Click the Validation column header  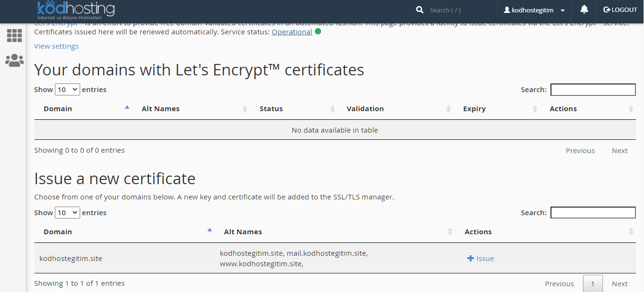(x=365, y=109)
